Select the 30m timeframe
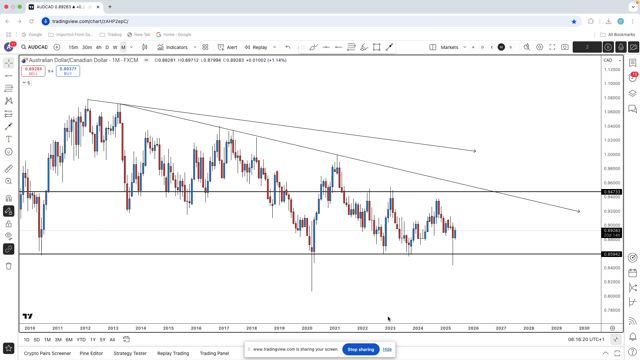This screenshot has width=640, height=360. click(x=87, y=47)
